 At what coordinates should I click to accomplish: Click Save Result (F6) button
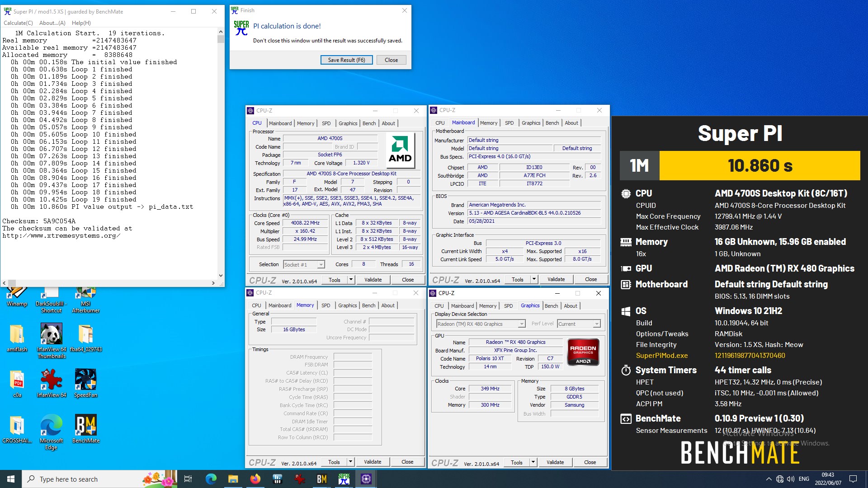point(346,60)
